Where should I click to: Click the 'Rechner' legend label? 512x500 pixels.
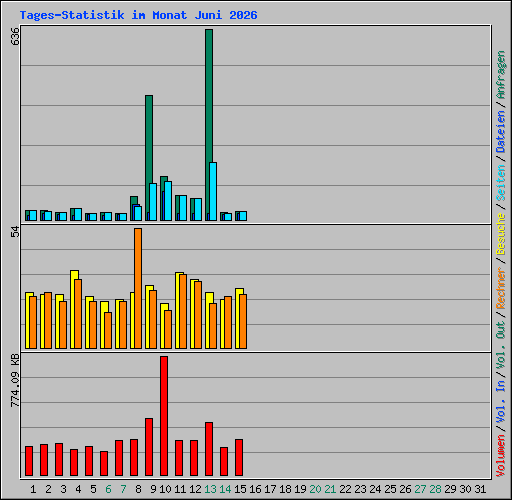pyautogui.click(x=501, y=288)
